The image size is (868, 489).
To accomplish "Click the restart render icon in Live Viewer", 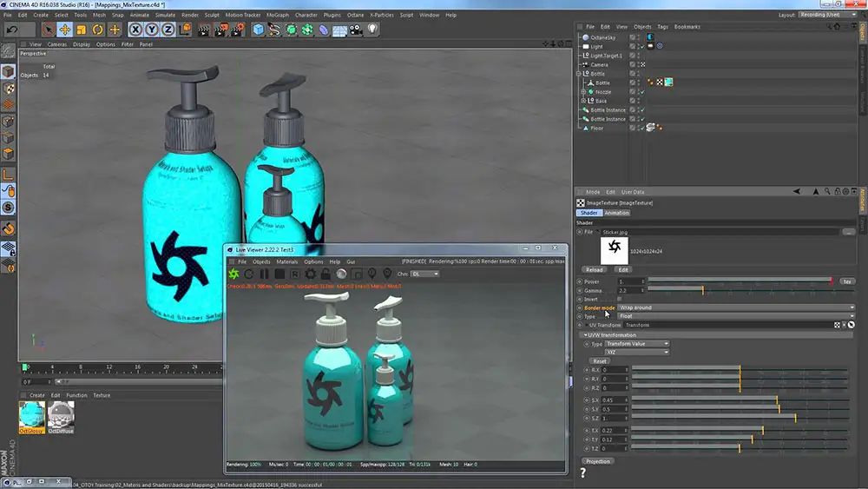I will (x=249, y=274).
